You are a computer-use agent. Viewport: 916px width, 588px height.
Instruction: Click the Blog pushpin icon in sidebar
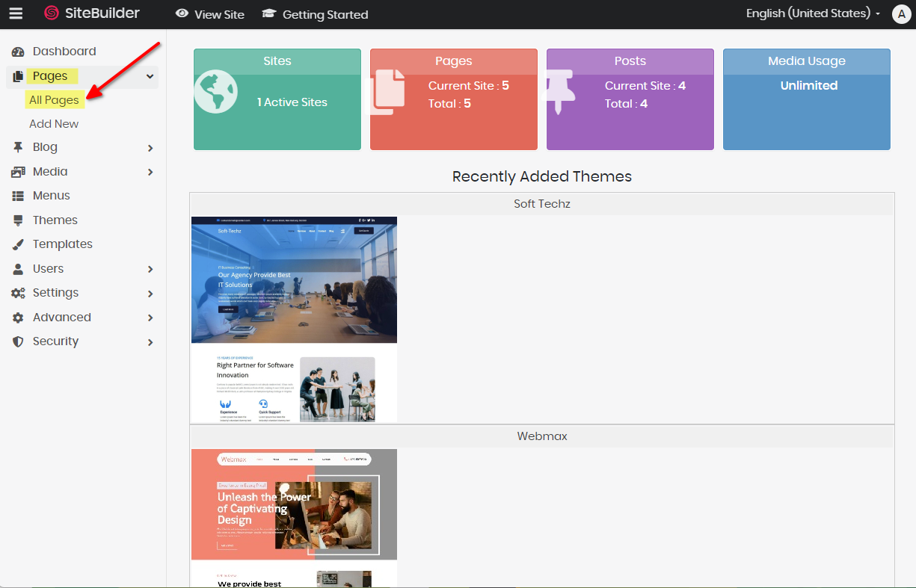(18, 147)
